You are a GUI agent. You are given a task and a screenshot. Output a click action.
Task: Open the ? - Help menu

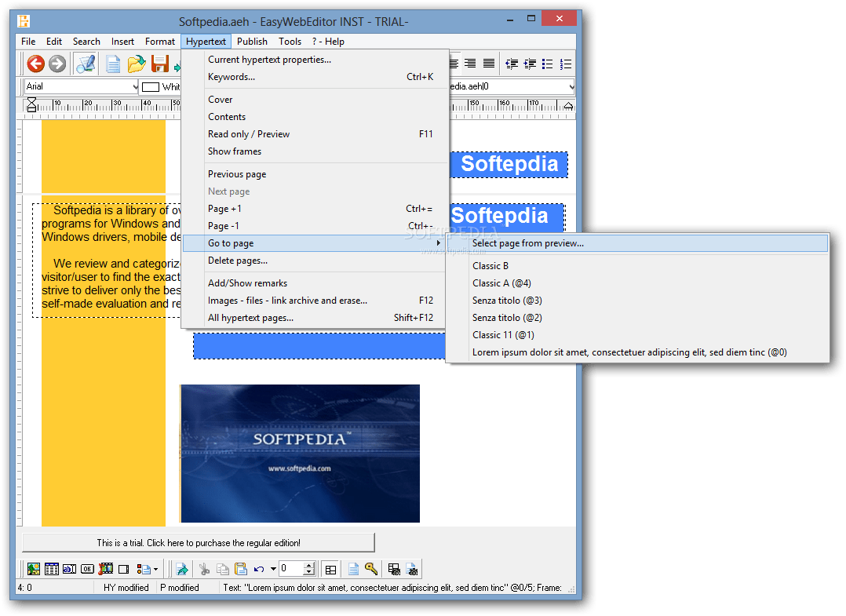point(328,42)
